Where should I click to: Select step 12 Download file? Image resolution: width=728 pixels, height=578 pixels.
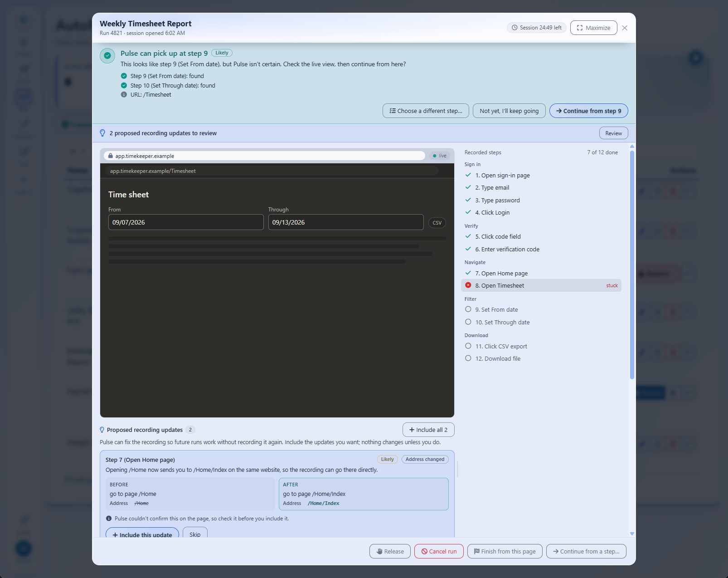pos(541,358)
